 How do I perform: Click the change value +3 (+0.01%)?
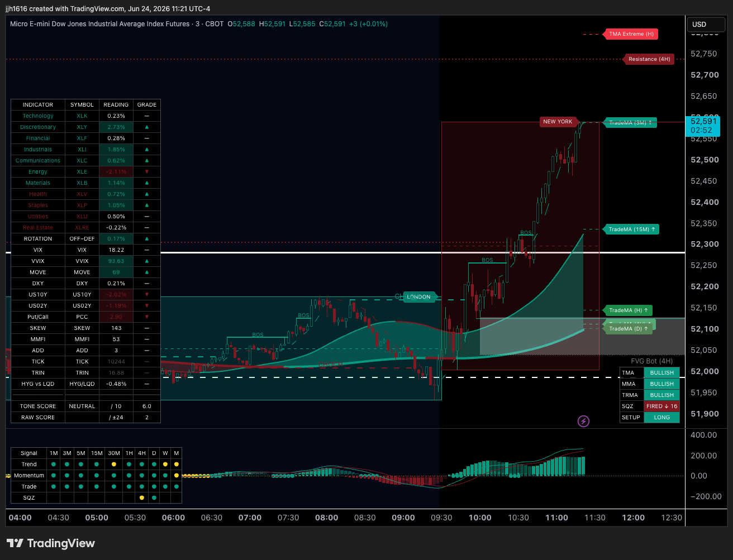(x=368, y=24)
